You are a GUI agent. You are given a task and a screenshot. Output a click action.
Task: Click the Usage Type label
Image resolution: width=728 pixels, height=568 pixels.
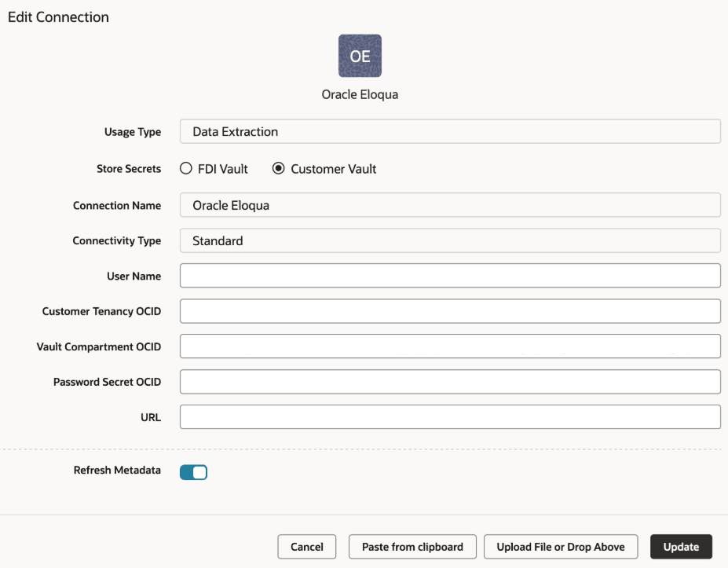point(132,132)
